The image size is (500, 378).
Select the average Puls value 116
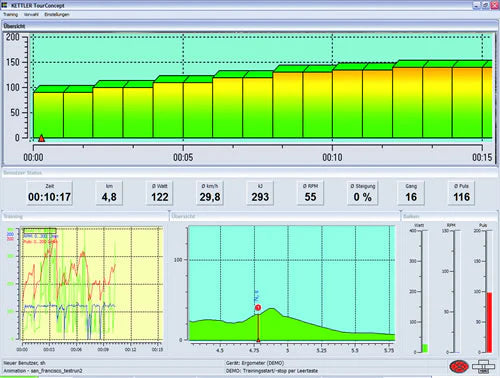(x=462, y=197)
